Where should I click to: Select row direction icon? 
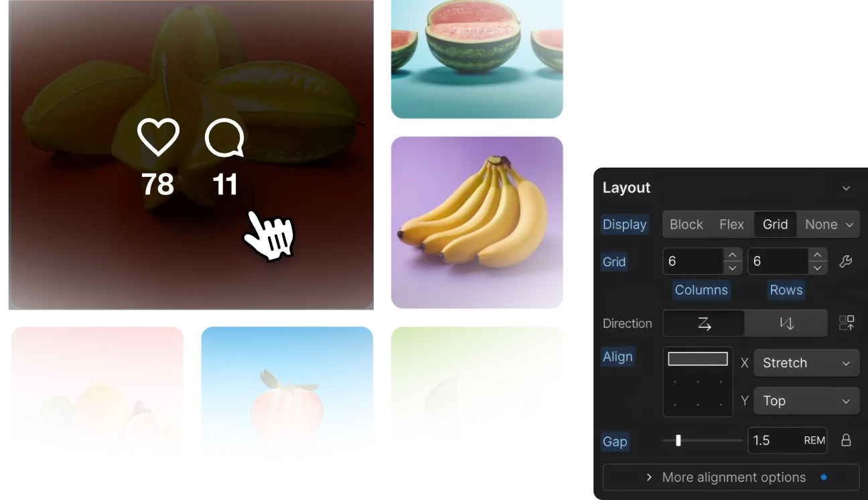click(704, 323)
